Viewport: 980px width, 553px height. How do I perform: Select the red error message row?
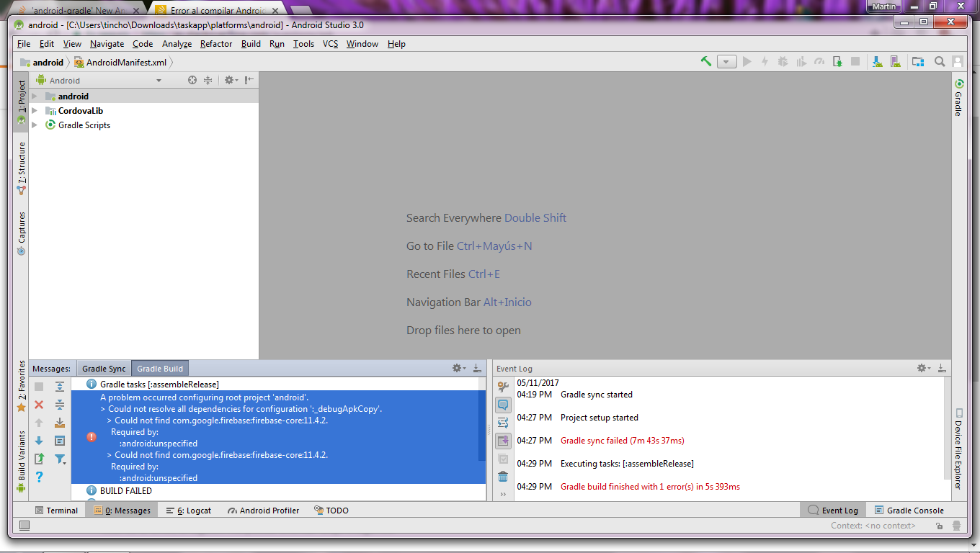278,437
